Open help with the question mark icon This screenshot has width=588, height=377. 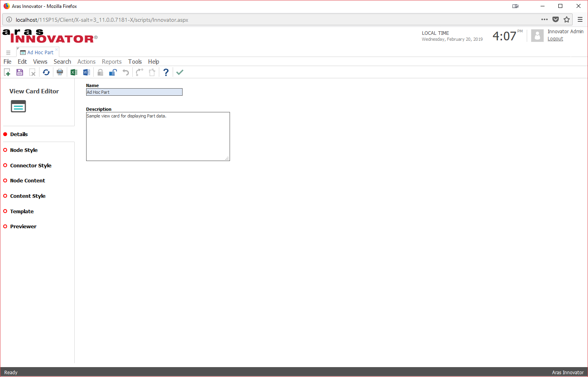tap(166, 72)
